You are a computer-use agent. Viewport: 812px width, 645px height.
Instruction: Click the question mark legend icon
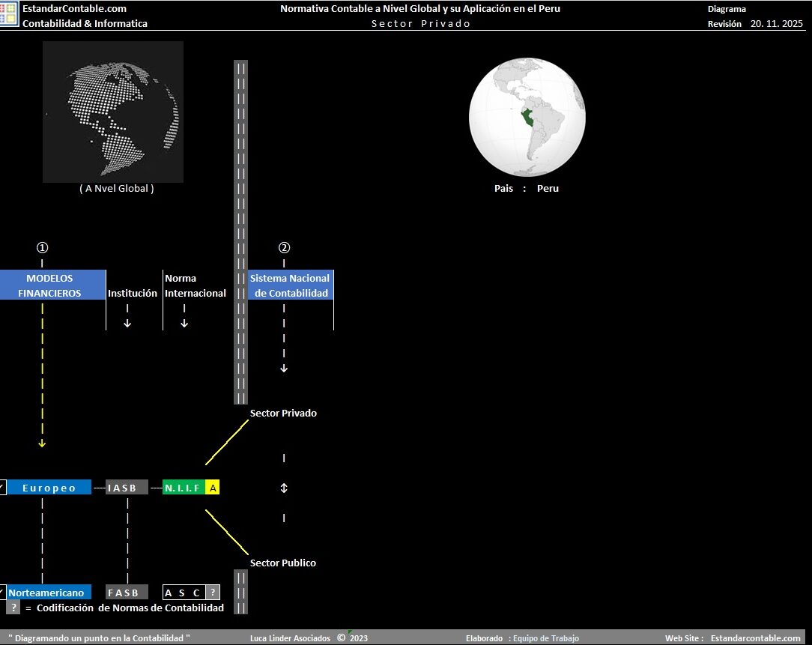click(x=13, y=608)
